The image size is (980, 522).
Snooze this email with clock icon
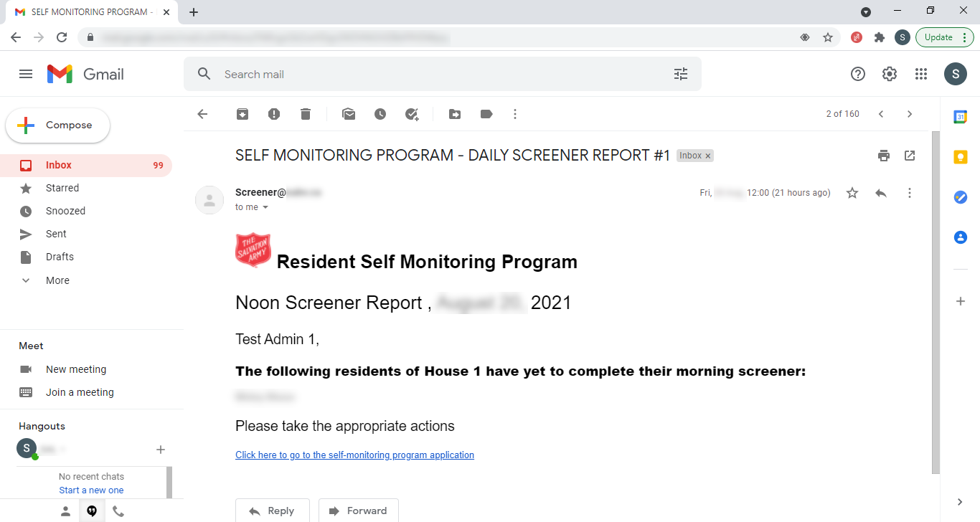click(380, 114)
